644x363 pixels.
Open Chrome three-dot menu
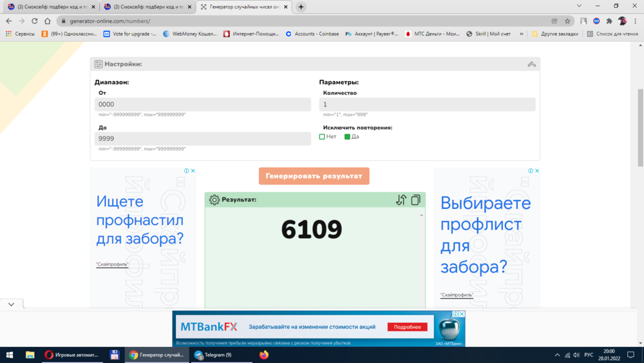635,21
